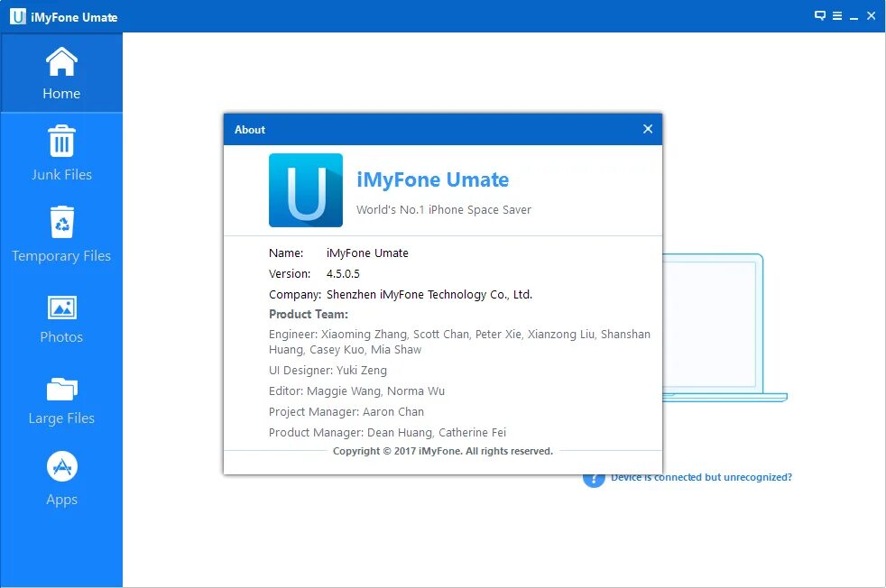The height and width of the screenshot is (588, 886).
Task: Close the About dialog
Action: pos(648,129)
